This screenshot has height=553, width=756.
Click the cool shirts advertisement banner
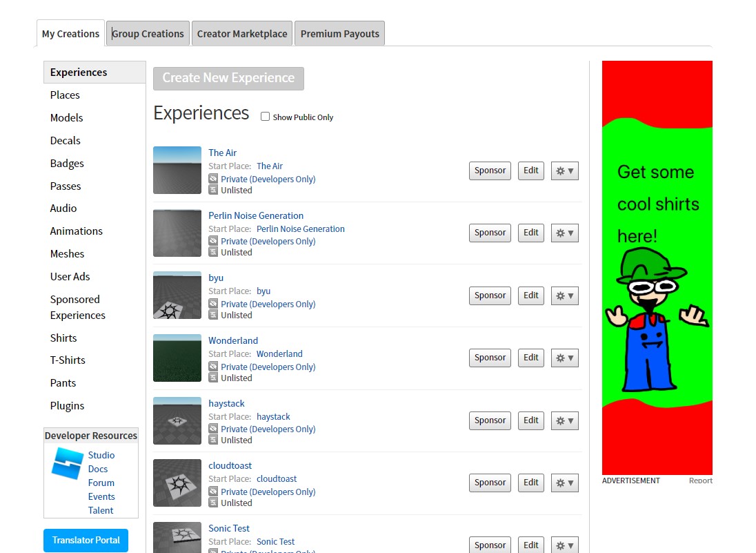(657, 267)
